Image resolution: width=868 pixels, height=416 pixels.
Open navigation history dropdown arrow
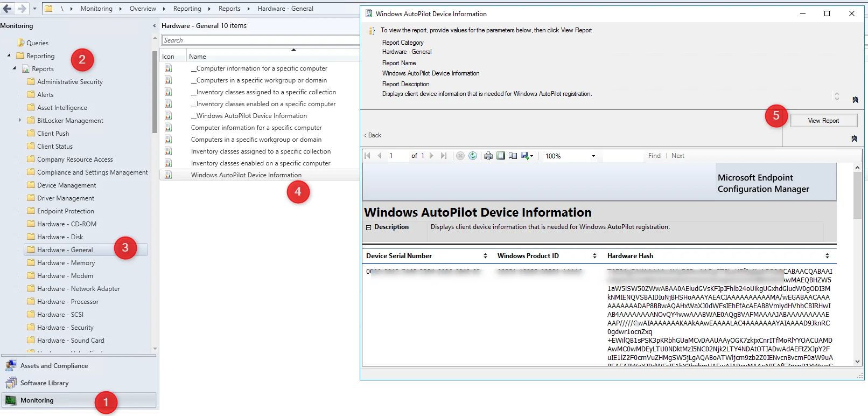(34, 9)
